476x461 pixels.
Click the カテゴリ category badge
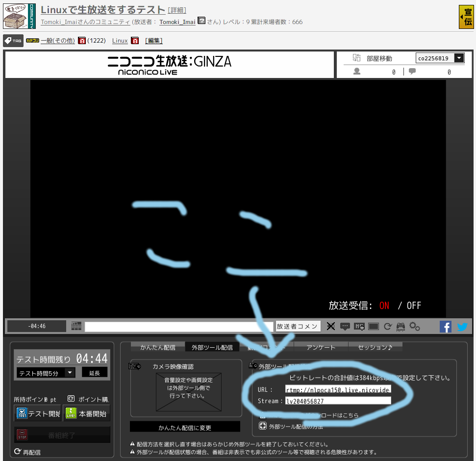(32, 40)
